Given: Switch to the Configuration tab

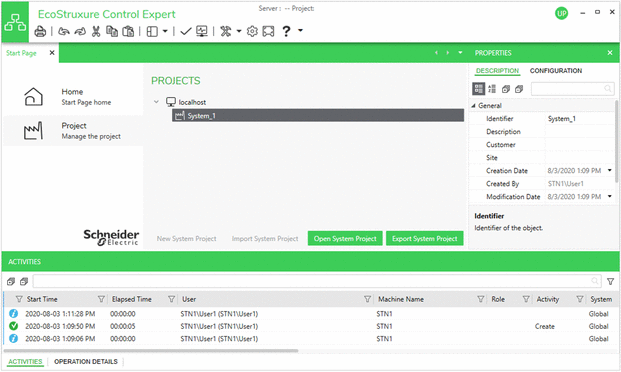Looking at the screenshot, I should click(556, 71).
